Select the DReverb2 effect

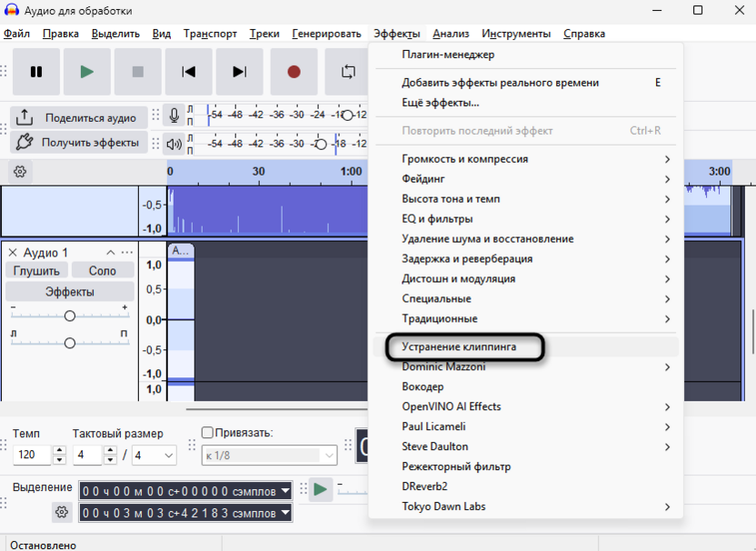pos(525,486)
